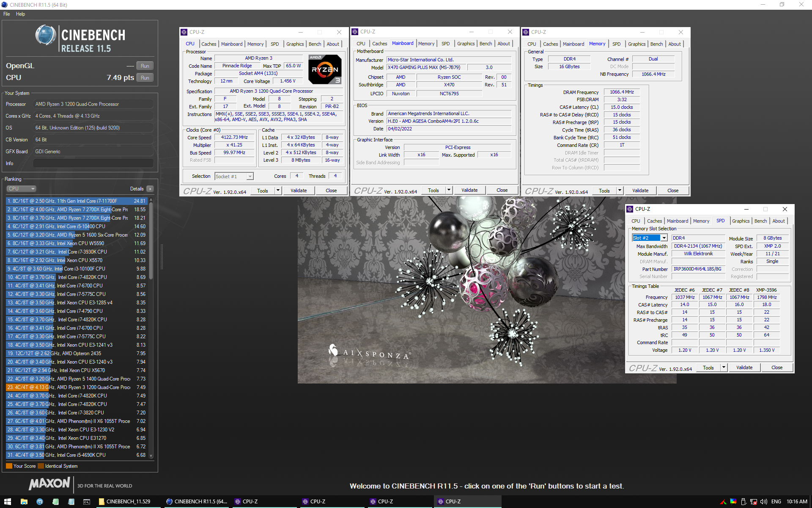Click the BIOS Date 04/02/2022 value
Viewport: 812px width, 508px height.
coord(449,129)
